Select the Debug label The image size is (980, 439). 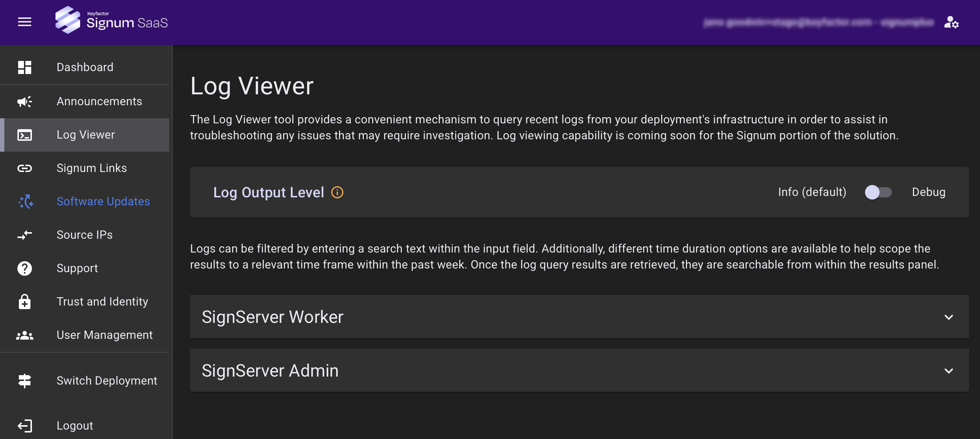928,192
